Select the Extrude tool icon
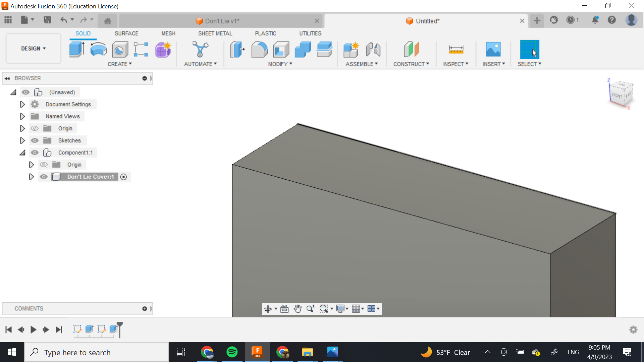644x362 pixels. [77, 50]
